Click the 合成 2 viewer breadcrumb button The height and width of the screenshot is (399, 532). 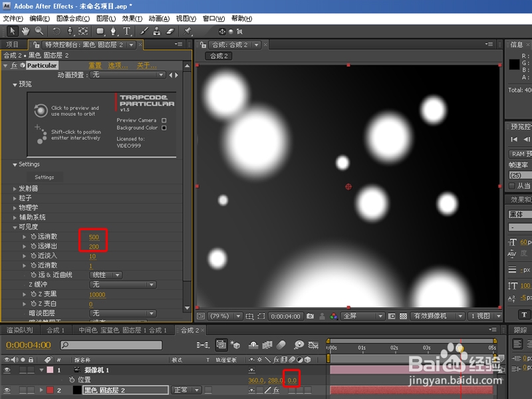pos(219,56)
